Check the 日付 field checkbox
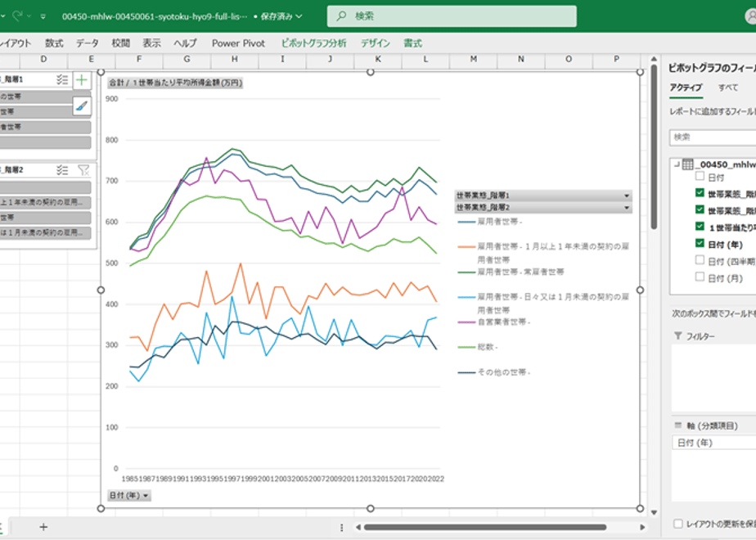This screenshot has width=756, height=540. coord(700,176)
